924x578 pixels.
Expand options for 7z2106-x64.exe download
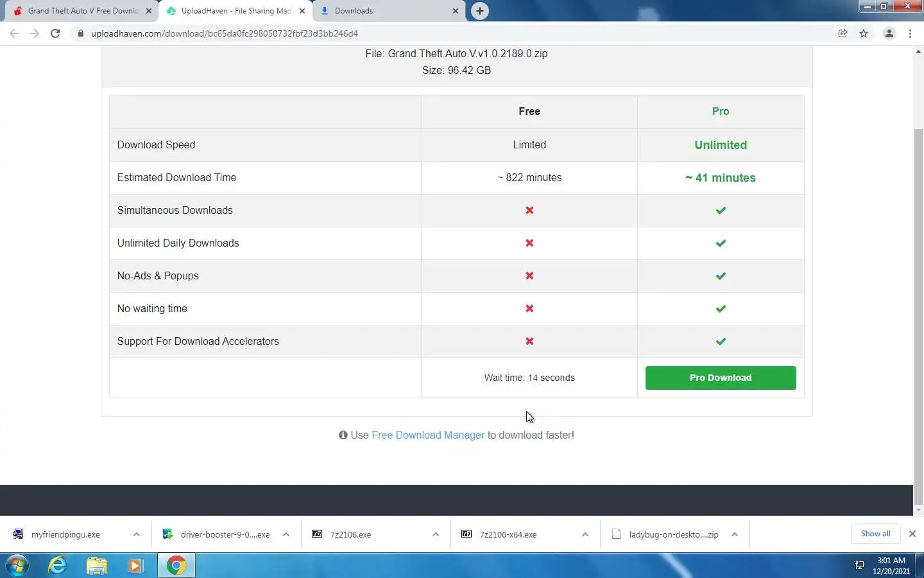[585, 534]
